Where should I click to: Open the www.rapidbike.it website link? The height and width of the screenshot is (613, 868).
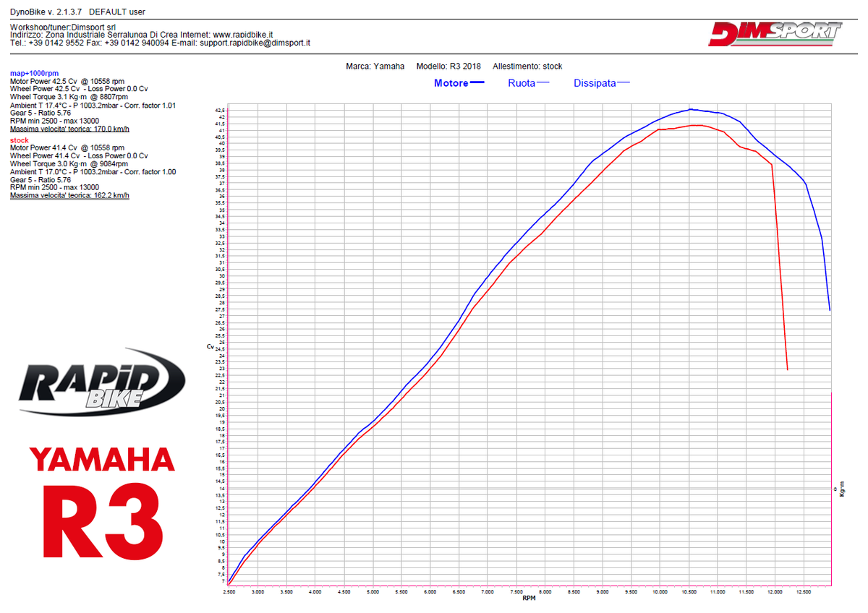[243, 35]
